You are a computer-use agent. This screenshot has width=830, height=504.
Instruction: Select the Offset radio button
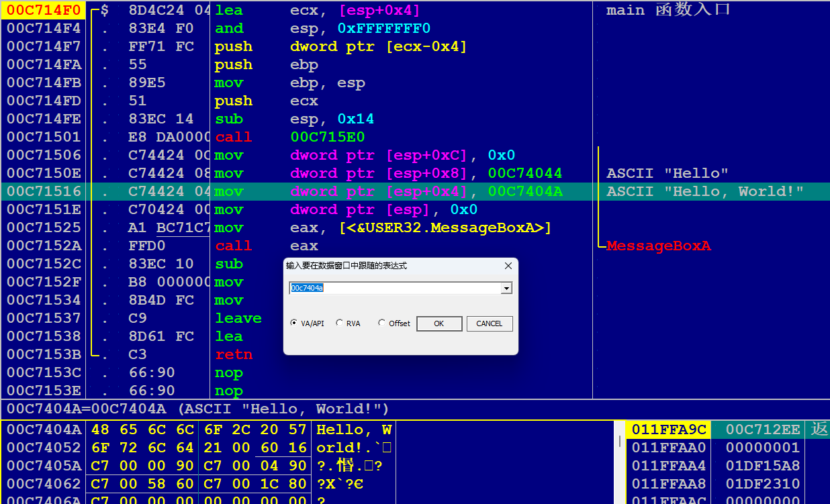pyautogui.click(x=382, y=323)
